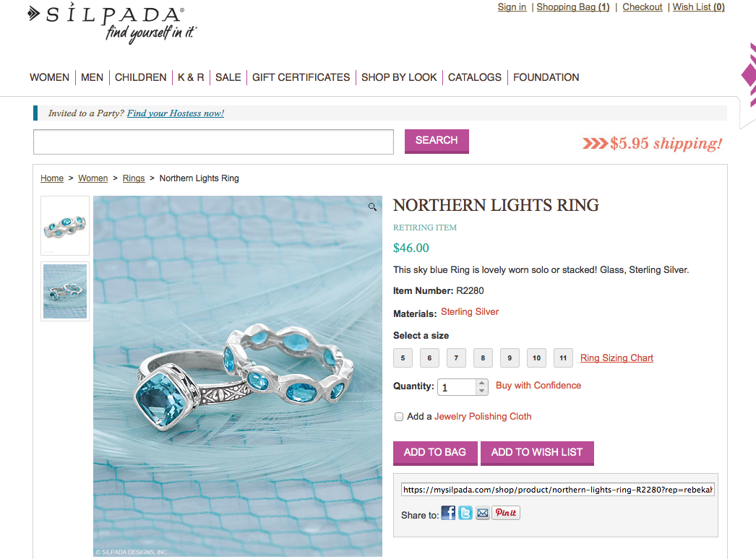Decrease quantity with stepper down arrow
The height and width of the screenshot is (559, 756).
(481, 391)
